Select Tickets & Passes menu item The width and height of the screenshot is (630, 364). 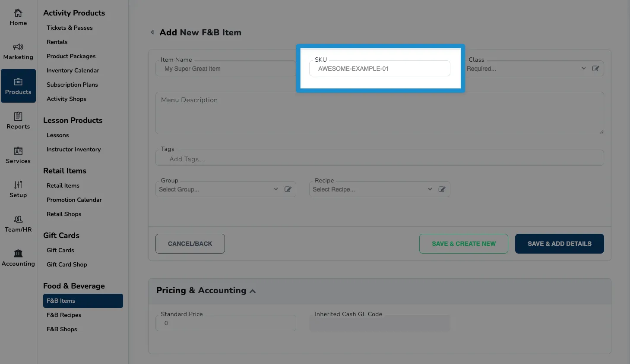click(70, 28)
